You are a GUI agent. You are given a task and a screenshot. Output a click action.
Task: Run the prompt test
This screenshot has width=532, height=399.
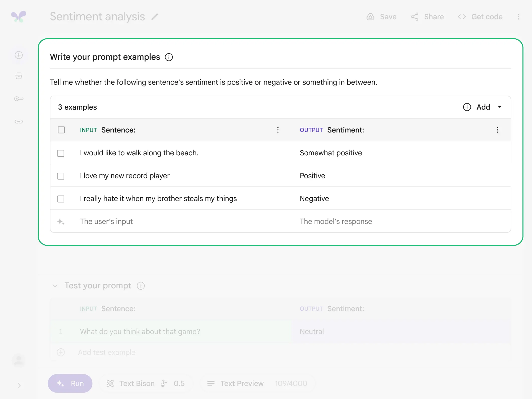(x=70, y=383)
